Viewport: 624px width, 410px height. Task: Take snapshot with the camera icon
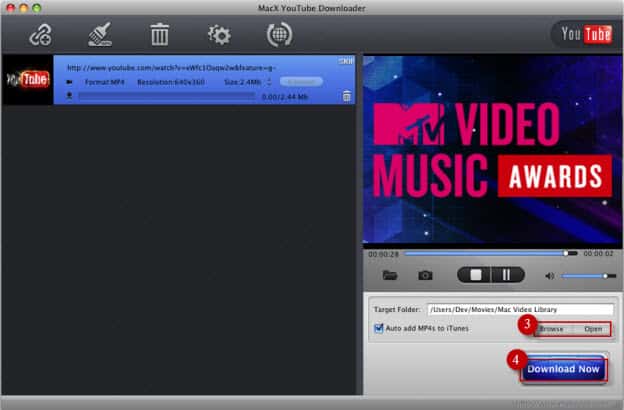click(x=425, y=275)
